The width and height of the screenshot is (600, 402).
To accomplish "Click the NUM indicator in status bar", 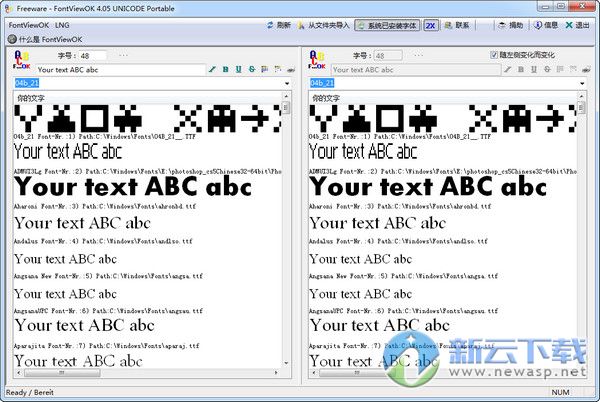I will click(560, 392).
